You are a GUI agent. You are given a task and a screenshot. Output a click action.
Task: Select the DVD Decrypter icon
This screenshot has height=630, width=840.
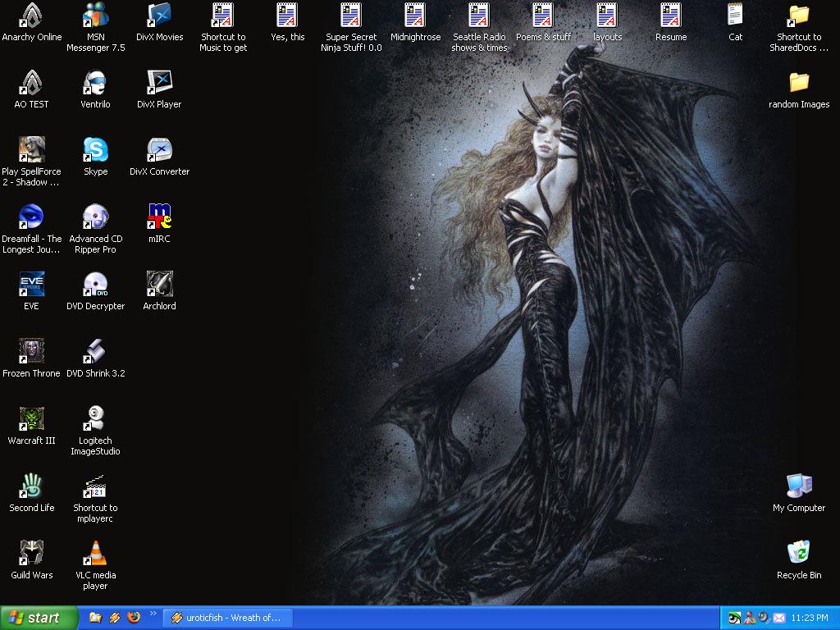[x=95, y=285]
